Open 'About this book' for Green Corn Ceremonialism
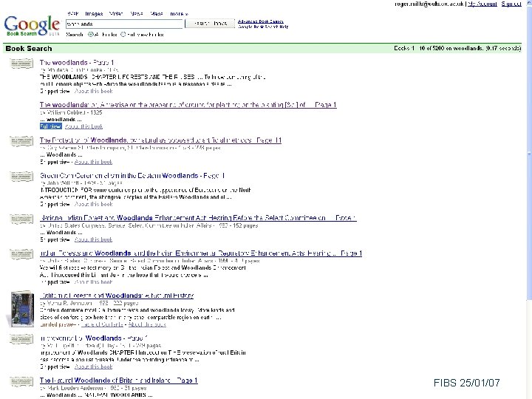 point(93,204)
